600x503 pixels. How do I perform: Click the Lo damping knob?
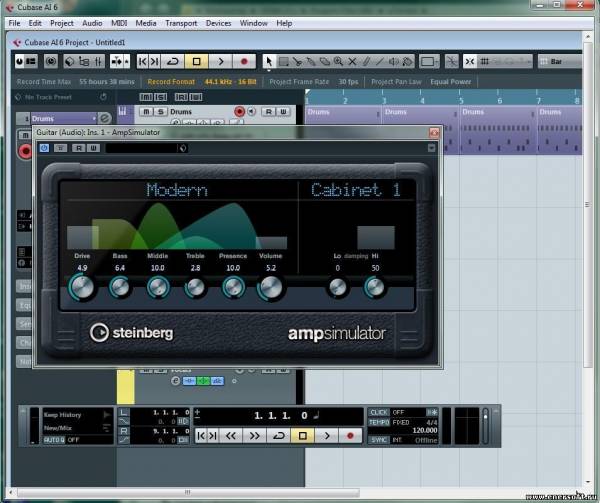pos(338,287)
